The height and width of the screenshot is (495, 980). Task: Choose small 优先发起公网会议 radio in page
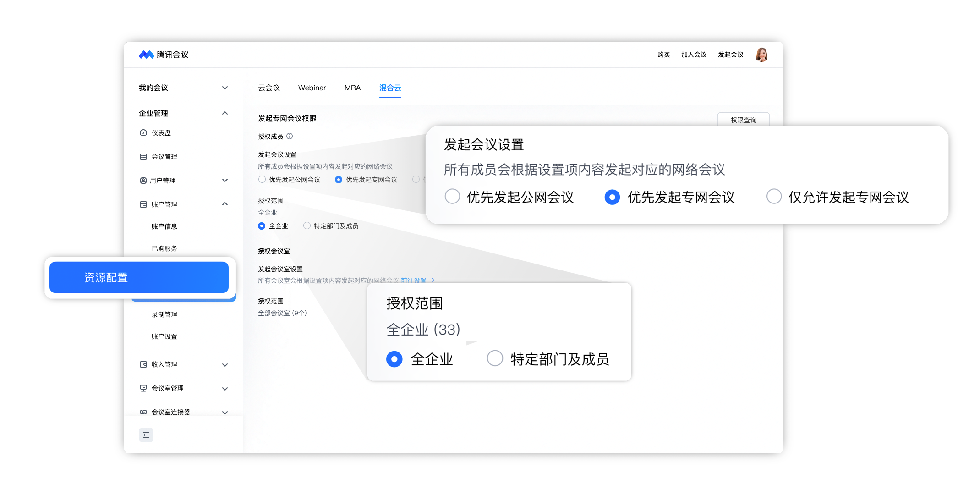[x=262, y=180]
